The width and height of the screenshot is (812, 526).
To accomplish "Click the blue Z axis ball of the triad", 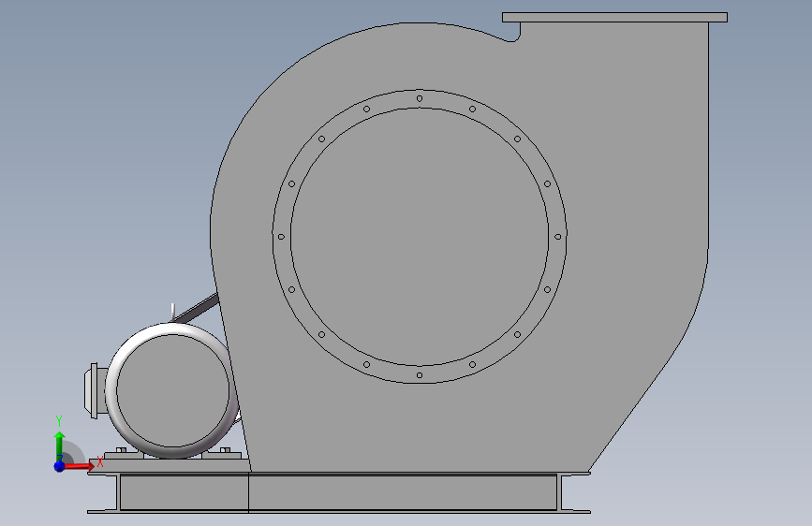I will click(60, 466).
